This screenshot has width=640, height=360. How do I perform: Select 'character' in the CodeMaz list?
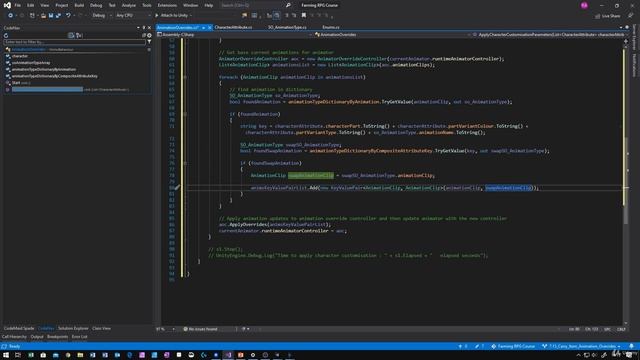click(20, 56)
